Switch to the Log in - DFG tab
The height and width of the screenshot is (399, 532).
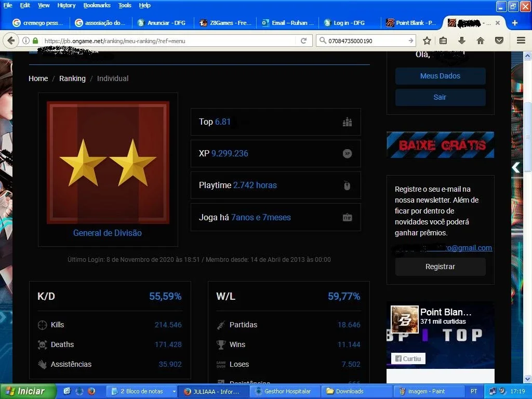[x=350, y=23]
